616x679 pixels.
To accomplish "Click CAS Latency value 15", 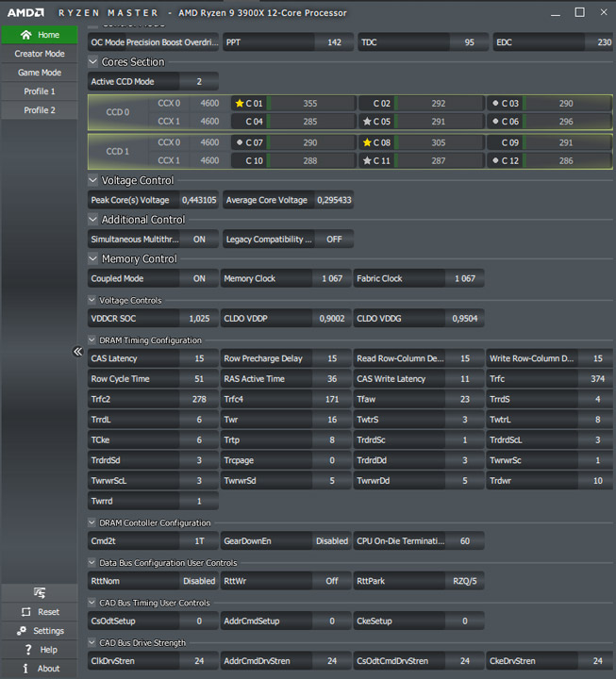I will [199, 358].
